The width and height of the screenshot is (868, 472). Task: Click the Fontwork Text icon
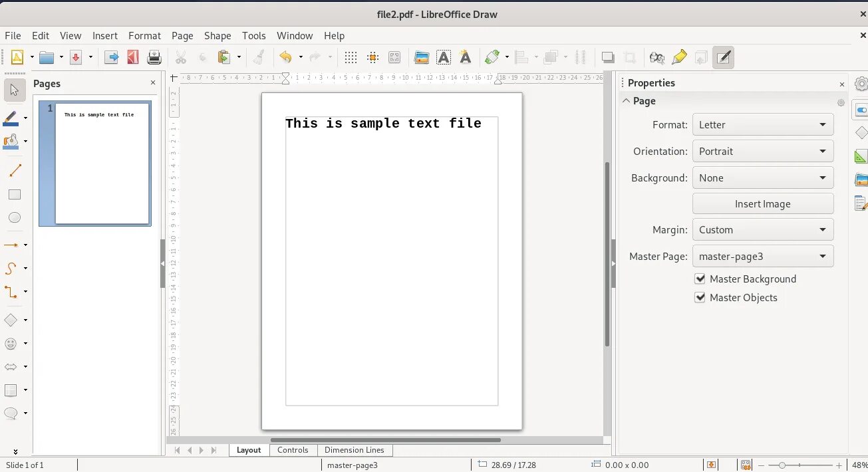pos(466,57)
